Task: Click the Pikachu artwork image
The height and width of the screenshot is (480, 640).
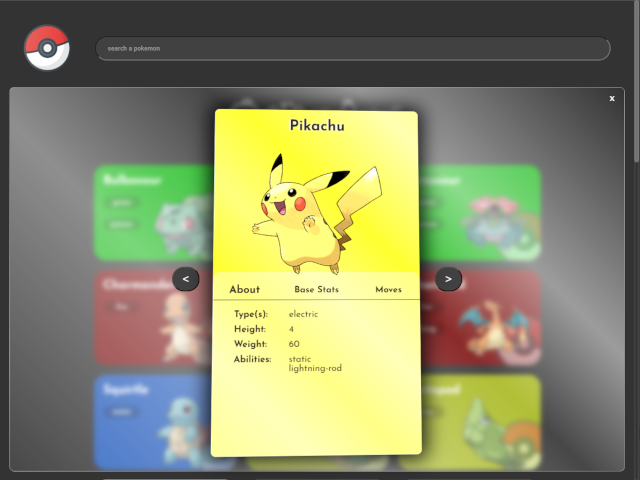Action: pos(317,213)
